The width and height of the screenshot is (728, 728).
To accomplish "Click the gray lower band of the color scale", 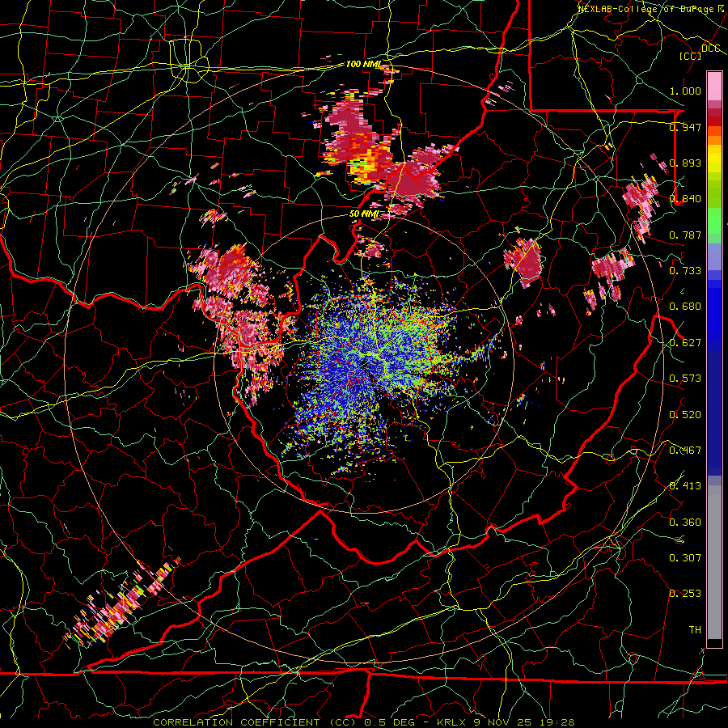I will tap(714, 562).
